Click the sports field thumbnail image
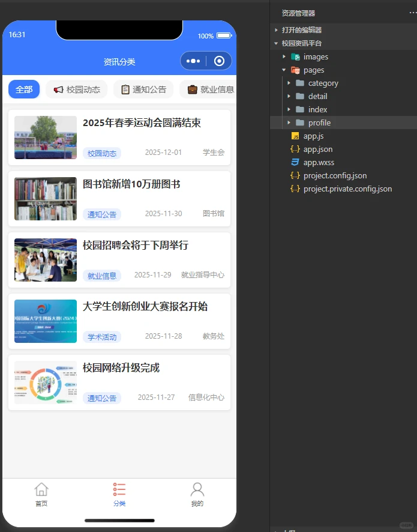 46,138
